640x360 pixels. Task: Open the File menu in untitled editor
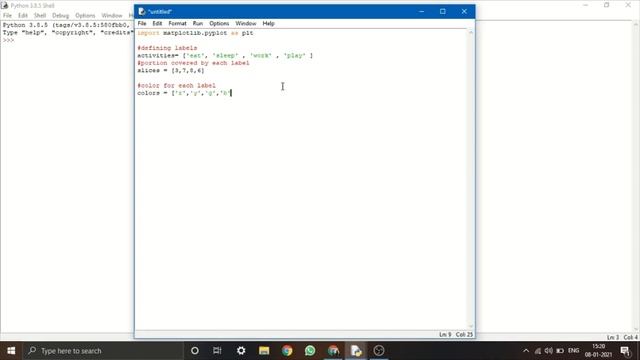pos(142,24)
